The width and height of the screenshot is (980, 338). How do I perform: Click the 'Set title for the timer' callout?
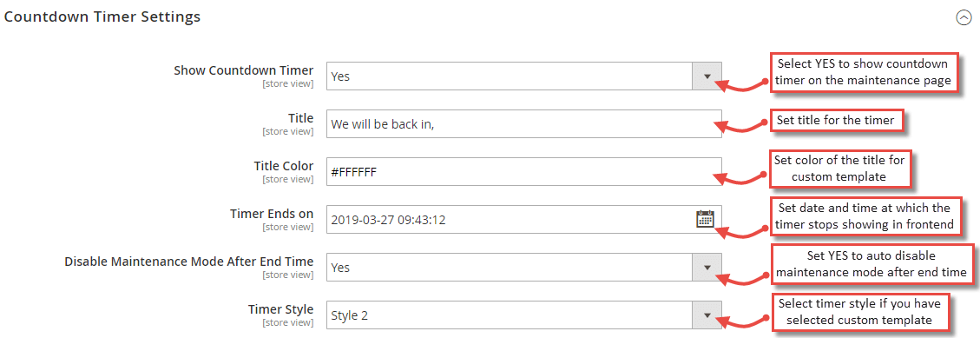pyautogui.click(x=837, y=120)
